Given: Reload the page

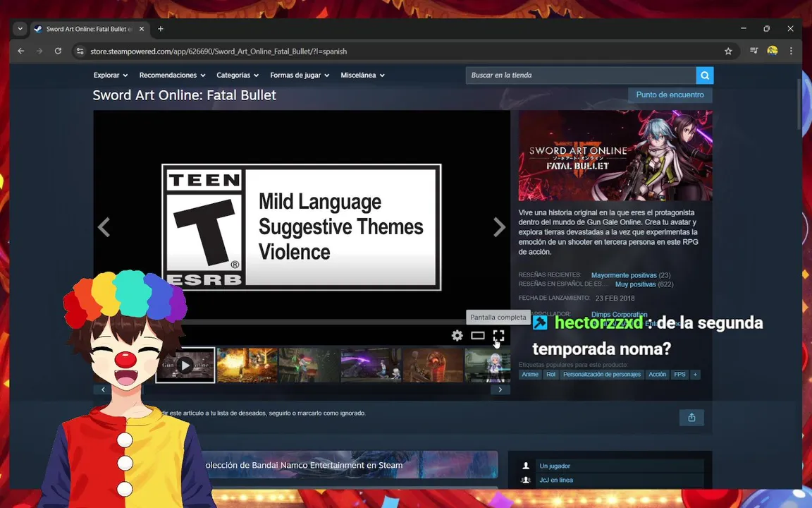Looking at the screenshot, I should 58,51.
